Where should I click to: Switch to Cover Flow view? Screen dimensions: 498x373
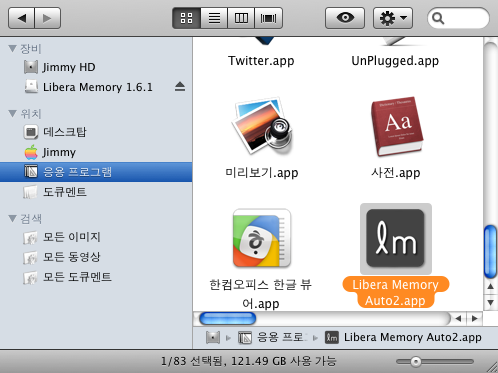click(x=269, y=18)
